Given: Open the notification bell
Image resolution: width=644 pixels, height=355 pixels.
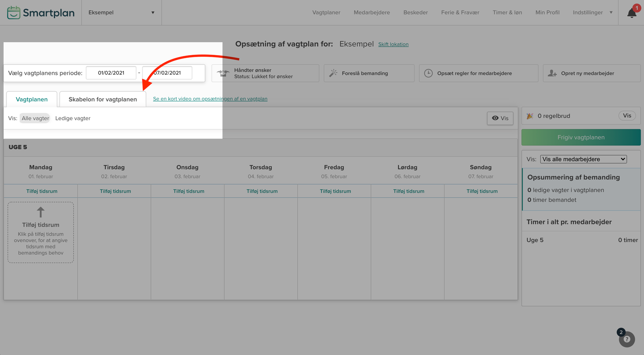Looking at the screenshot, I should coord(632,13).
